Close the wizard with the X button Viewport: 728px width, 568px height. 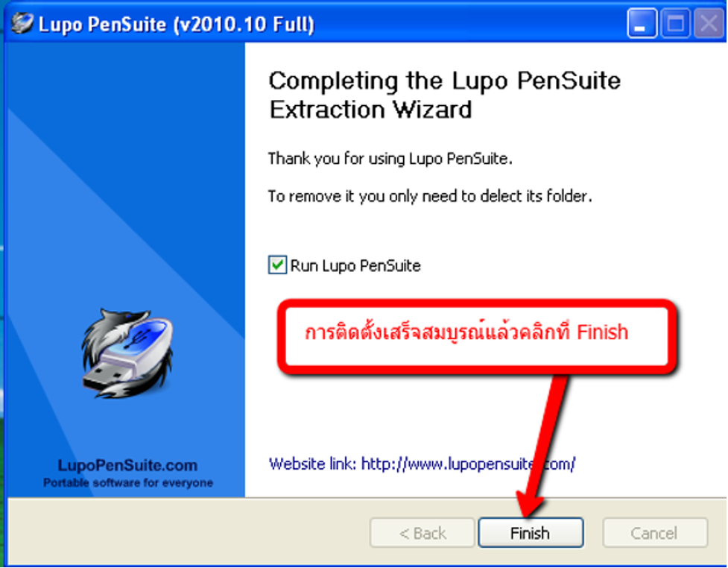pyautogui.click(x=709, y=23)
